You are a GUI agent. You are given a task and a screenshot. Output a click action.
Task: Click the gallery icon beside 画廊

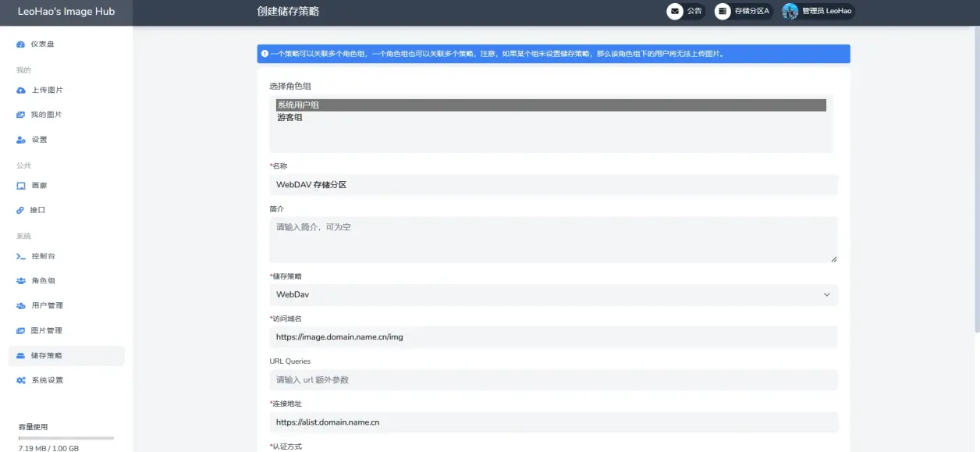pos(21,186)
